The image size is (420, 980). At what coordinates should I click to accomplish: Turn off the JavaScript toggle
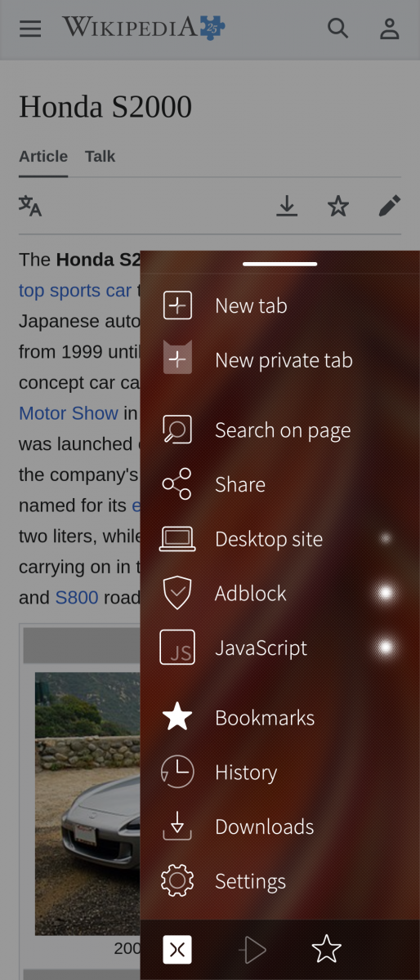385,648
